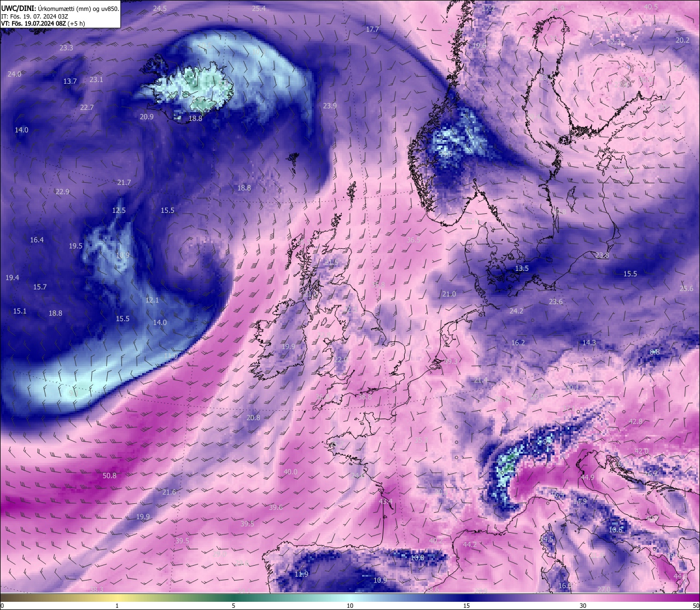Click the 10.8 value over northern Spain
The width and height of the screenshot is (700, 610).
tap(417, 557)
